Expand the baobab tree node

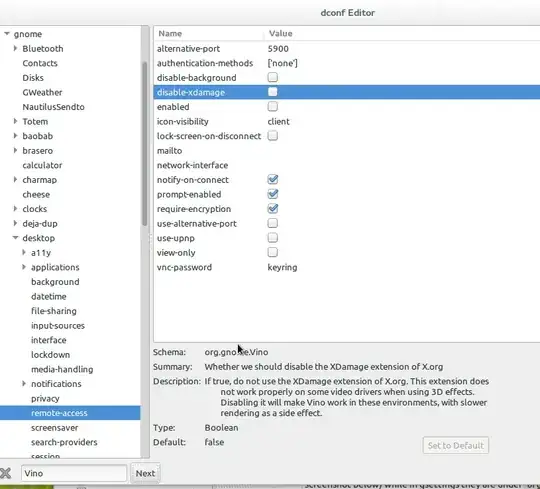(15, 136)
